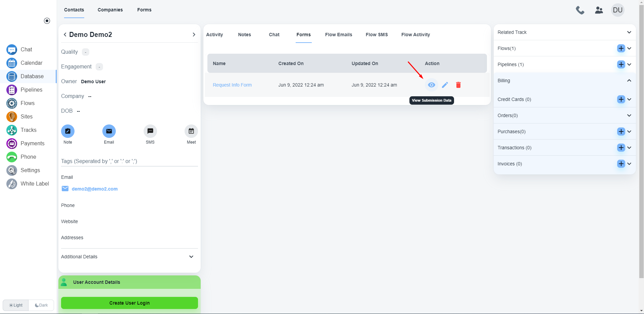Click the phone handset icon in top bar
Image resolution: width=644 pixels, height=314 pixels.
(580, 10)
